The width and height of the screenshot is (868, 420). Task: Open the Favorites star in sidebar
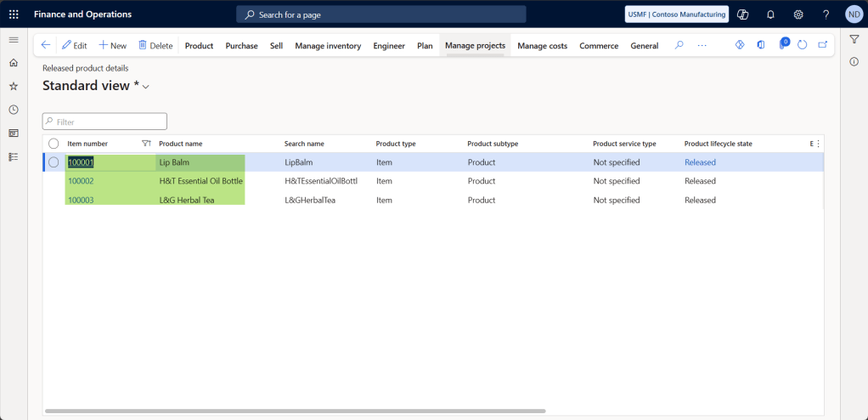(x=13, y=86)
